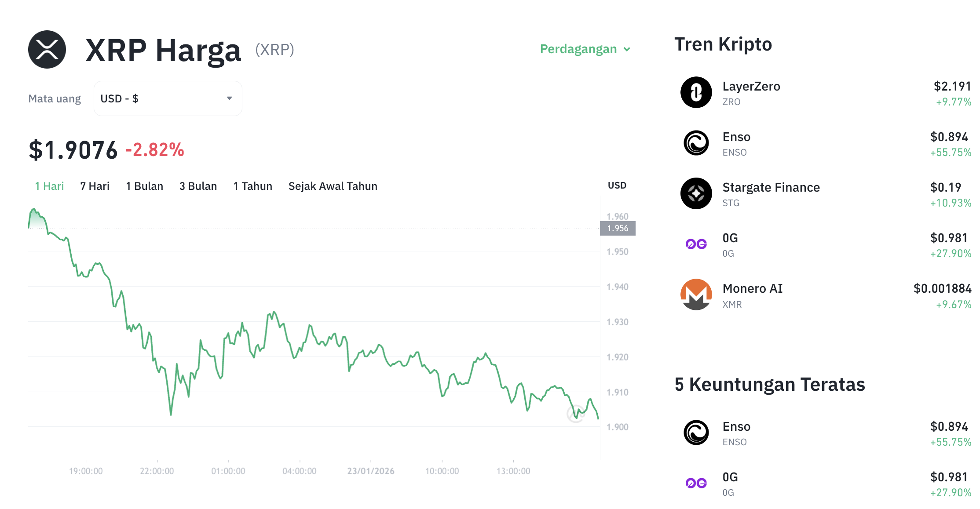Select the Stargate Finance icon
This screenshot has height=509, width=980.
696,193
